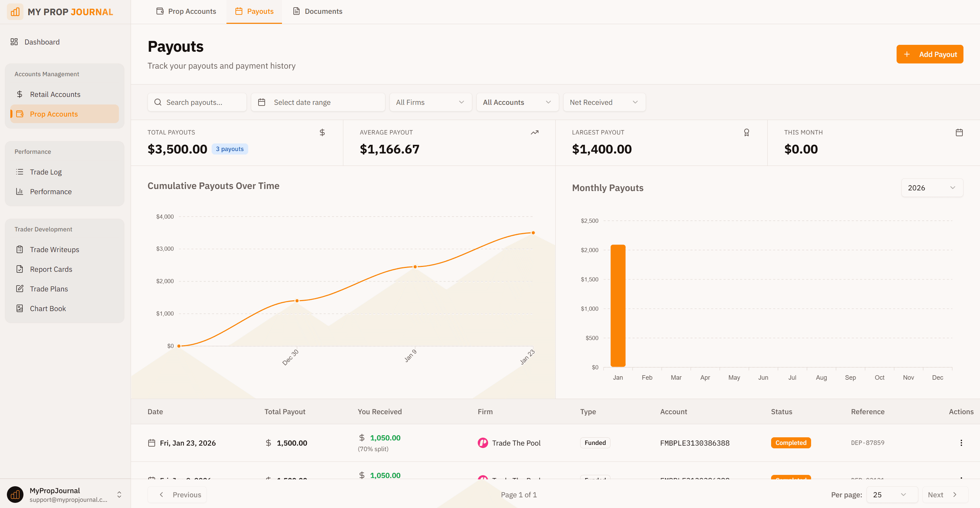Sort by the Date column header
Viewport: 980px width, 508px height.
tap(155, 412)
